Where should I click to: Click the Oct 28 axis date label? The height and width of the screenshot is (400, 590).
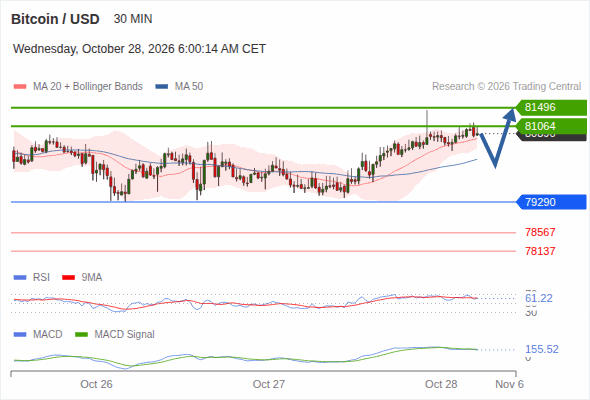click(441, 384)
